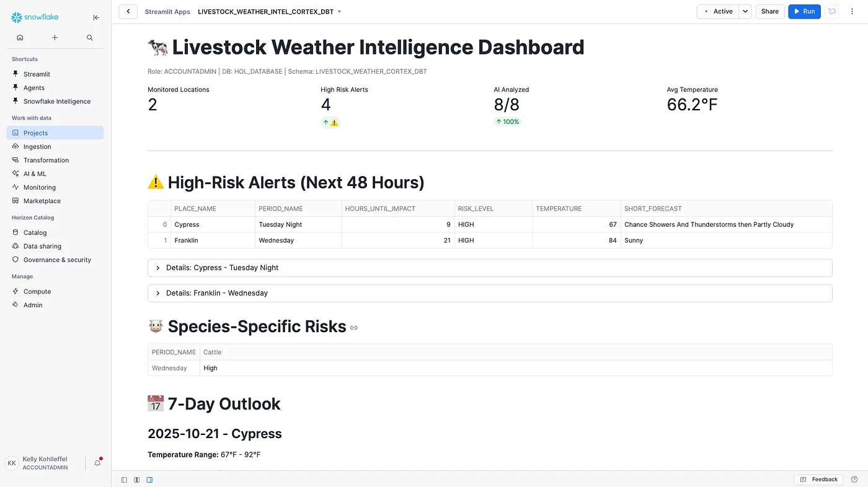This screenshot has width=868, height=487.
Task: Select right pane only layout toggle
Action: 149,480
